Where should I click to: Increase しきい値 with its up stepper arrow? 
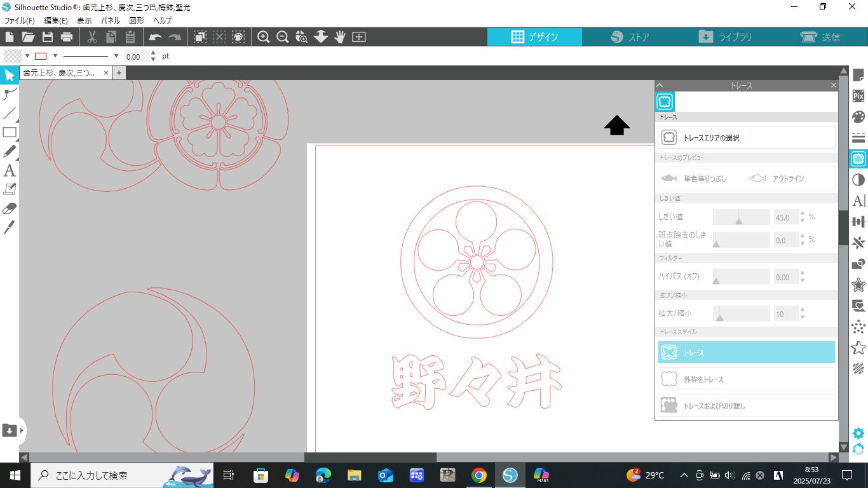click(801, 213)
